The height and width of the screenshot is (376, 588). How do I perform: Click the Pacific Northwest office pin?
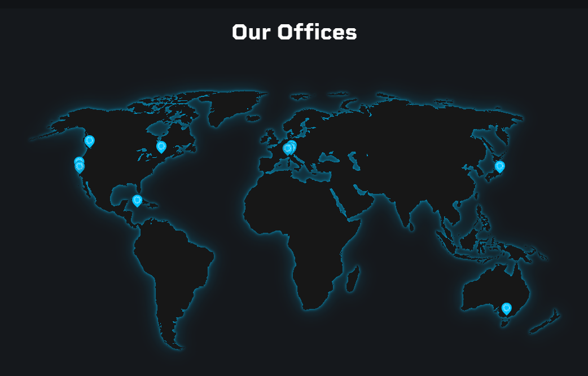coord(89,140)
